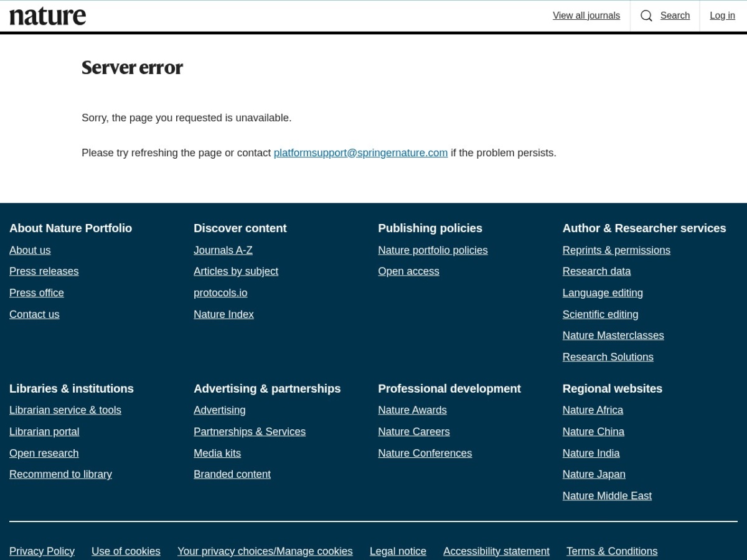The width and height of the screenshot is (747, 560).
Task: Click Professional development heading
Action: click(449, 389)
